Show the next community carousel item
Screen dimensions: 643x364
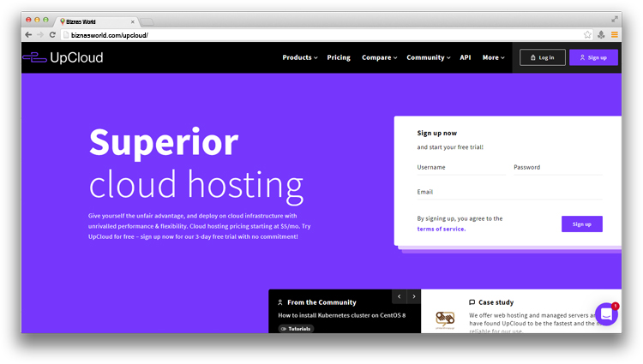[x=414, y=296]
